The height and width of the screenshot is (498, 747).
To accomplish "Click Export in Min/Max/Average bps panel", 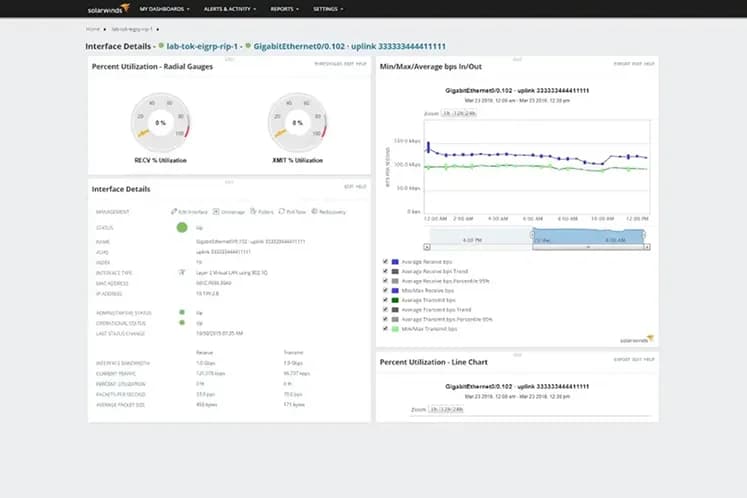I will 622,63.
